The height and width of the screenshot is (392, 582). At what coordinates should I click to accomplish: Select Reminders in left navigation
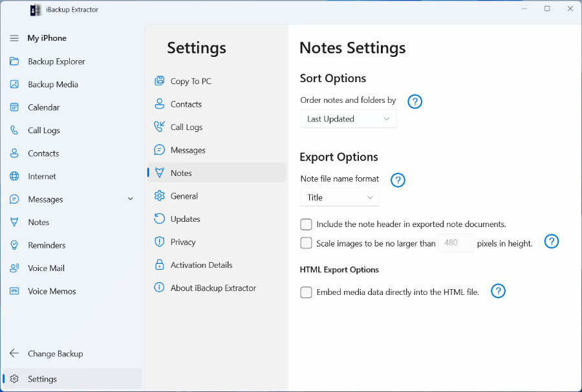pos(47,245)
